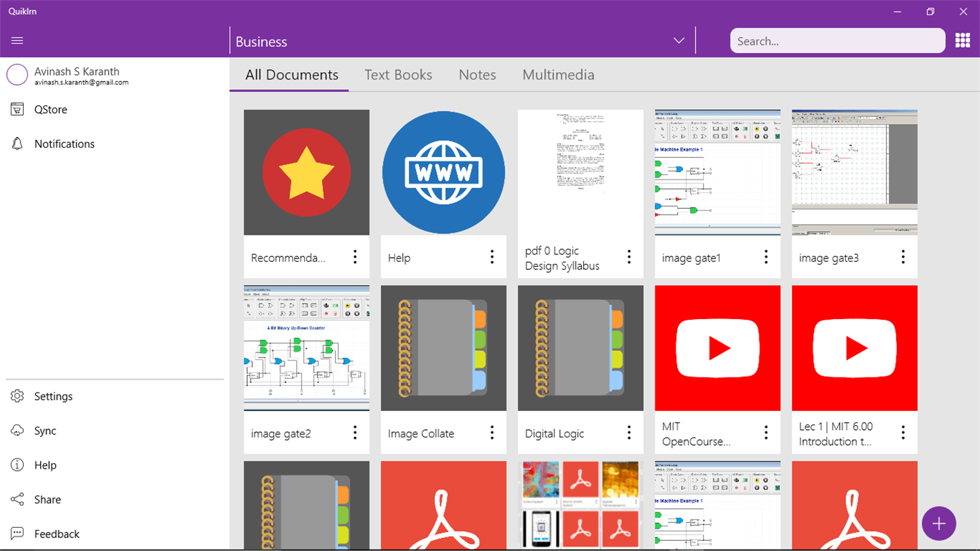Switch to the Multimedia tab
Viewport: 980px width, 551px height.
point(559,75)
